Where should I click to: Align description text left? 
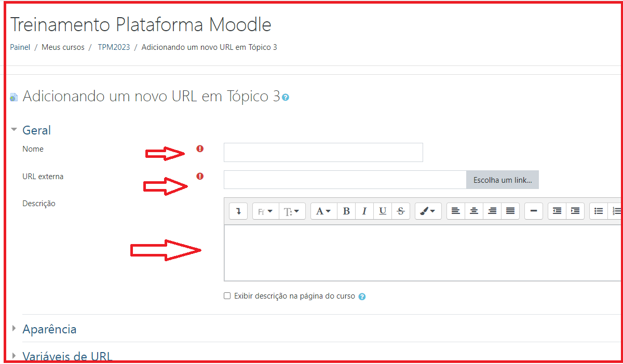456,211
